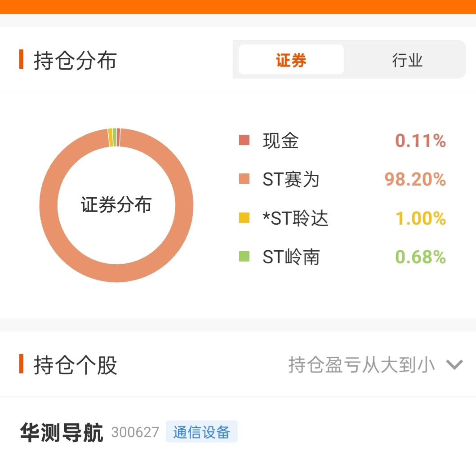Click stock code 300627

tap(135, 432)
